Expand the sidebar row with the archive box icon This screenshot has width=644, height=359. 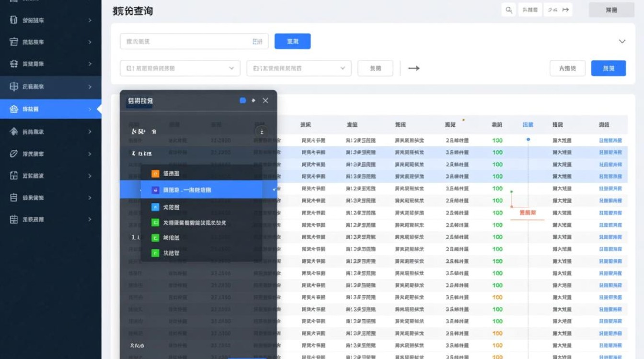(90, 42)
